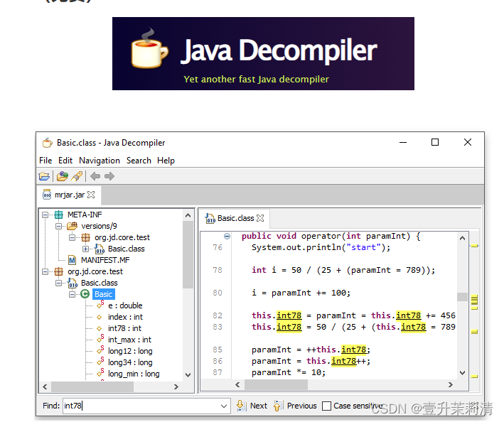Open the Navigation menu
This screenshot has width=504, height=422.
(100, 161)
